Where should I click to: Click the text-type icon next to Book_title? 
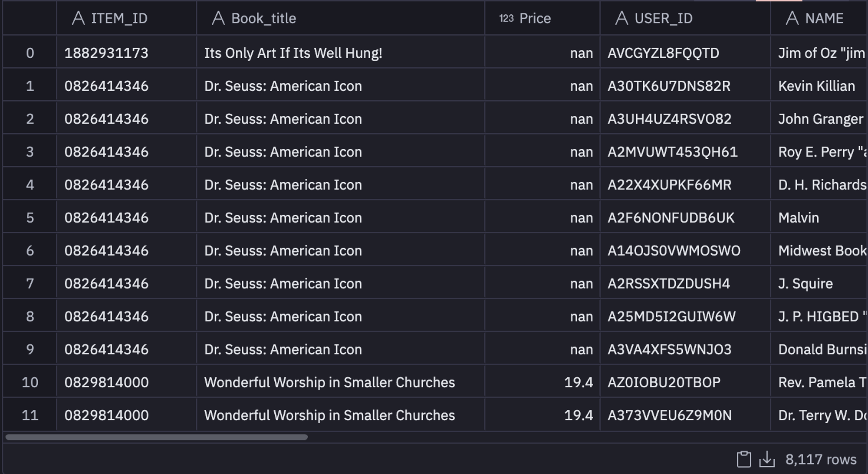[218, 18]
